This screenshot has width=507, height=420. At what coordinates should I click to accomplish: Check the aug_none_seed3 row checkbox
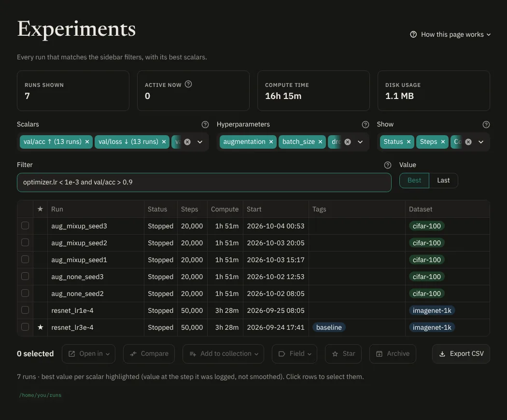coord(25,277)
